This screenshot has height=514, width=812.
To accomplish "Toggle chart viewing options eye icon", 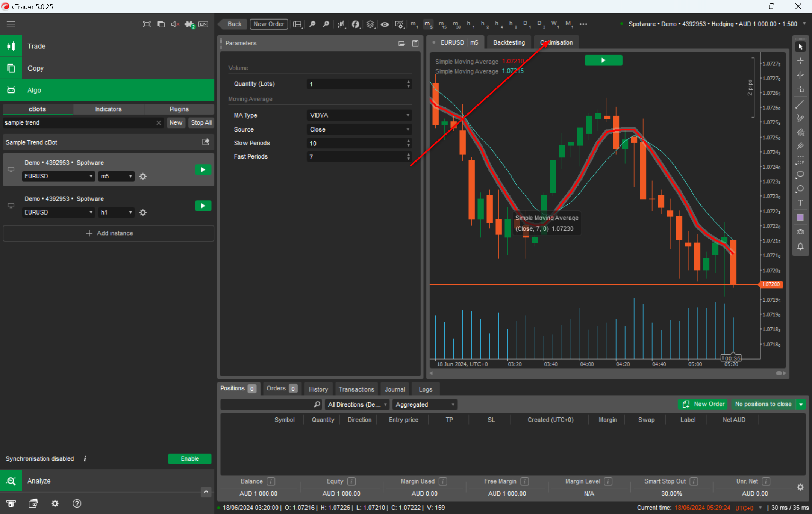I will (x=385, y=24).
